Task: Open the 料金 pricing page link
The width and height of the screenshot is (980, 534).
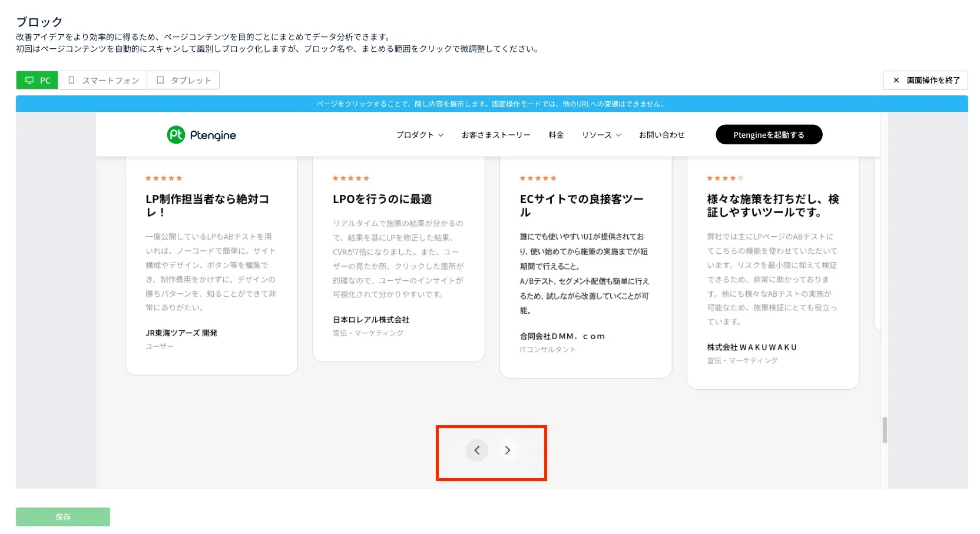Action: [x=556, y=135]
